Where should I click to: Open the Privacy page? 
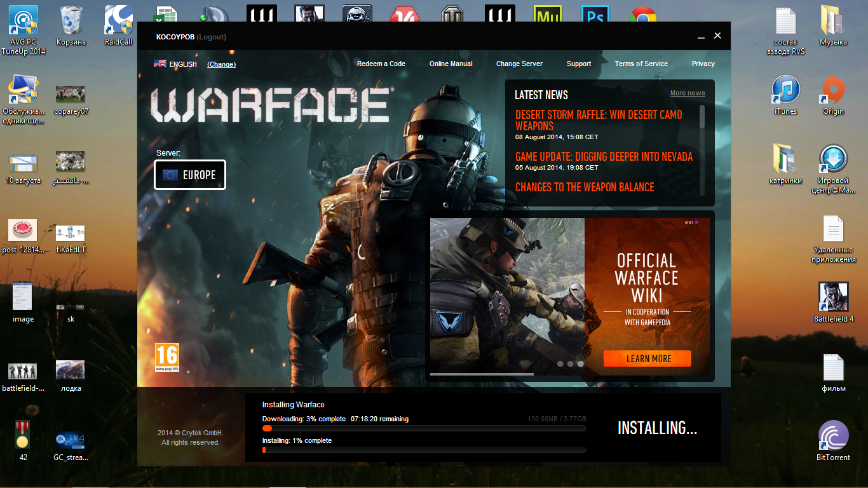pos(703,64)
